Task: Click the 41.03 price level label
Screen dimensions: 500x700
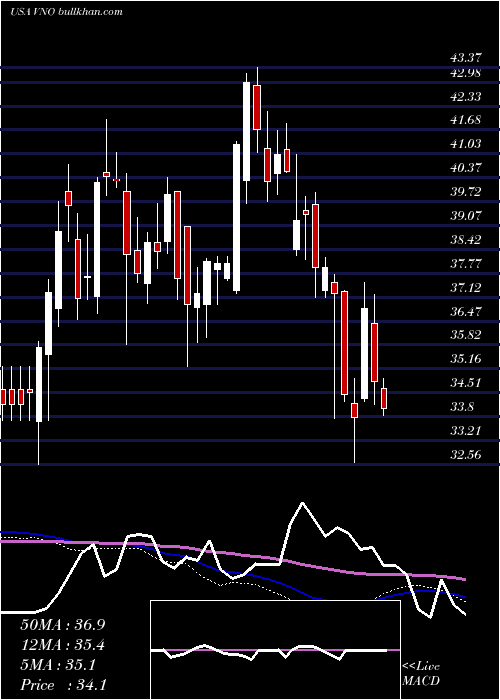Action: (466, 144)
